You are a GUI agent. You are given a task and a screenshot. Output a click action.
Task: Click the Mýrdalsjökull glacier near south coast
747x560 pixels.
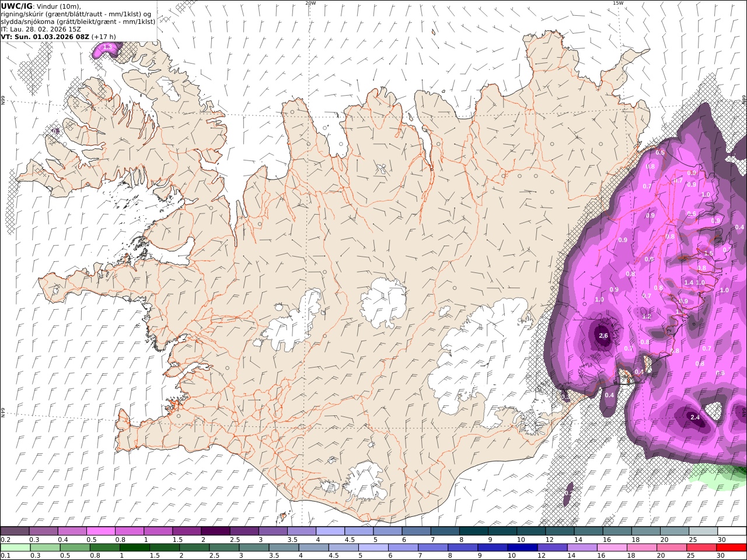(x=366, y=481)
